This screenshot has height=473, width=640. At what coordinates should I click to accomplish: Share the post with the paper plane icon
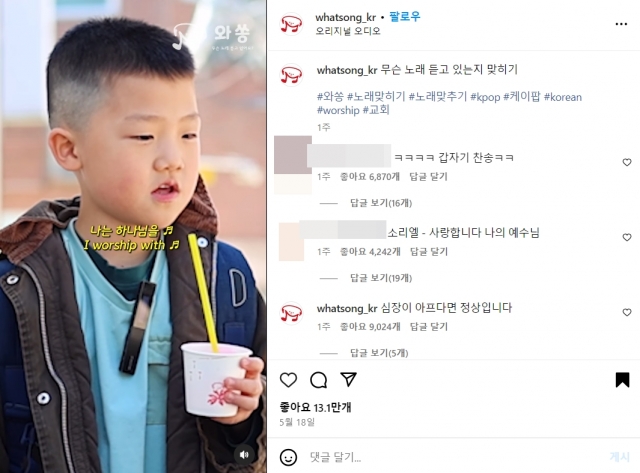pyautogui.click(x=349, y=380)
